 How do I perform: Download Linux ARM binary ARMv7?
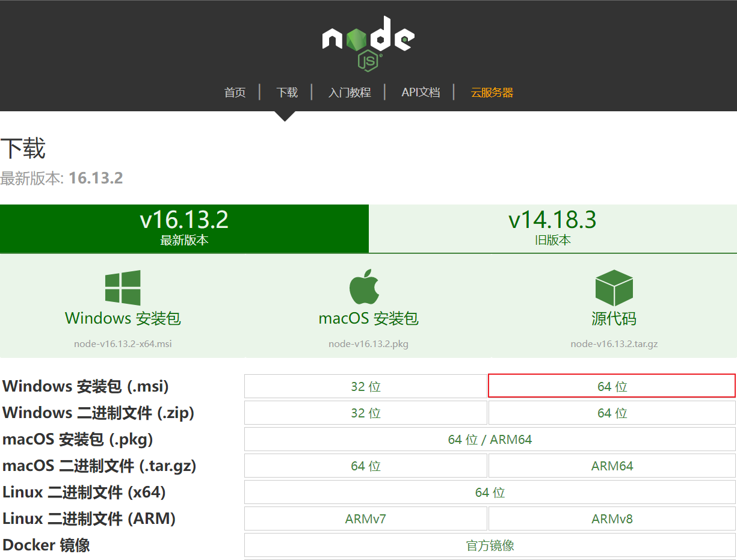[366, 518]
